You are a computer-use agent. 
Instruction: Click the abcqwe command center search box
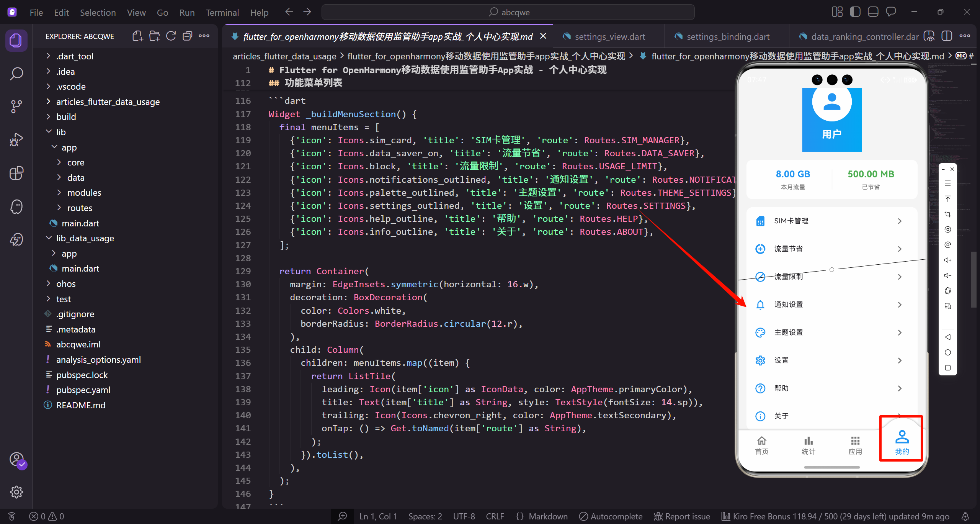point(508,12)
